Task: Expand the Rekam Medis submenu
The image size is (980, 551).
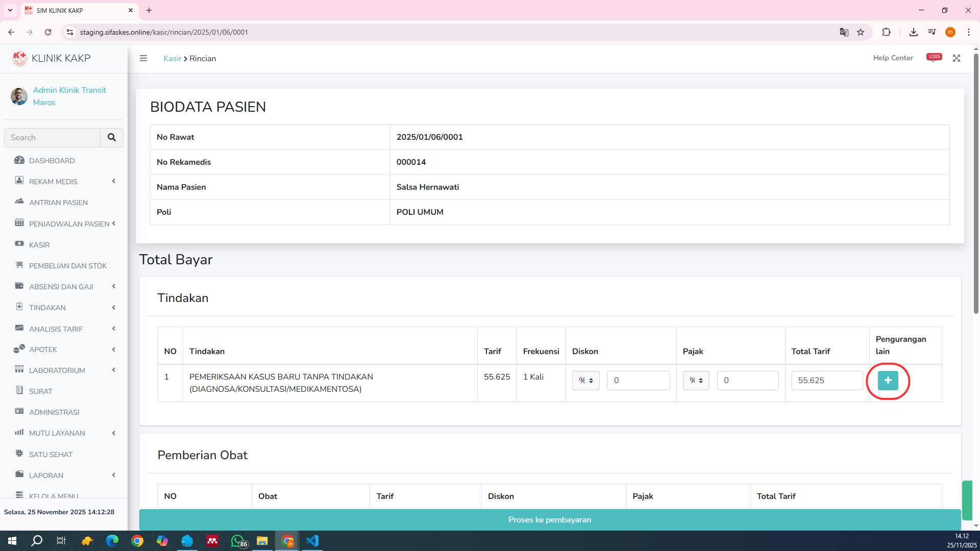Action: (53, 182)
